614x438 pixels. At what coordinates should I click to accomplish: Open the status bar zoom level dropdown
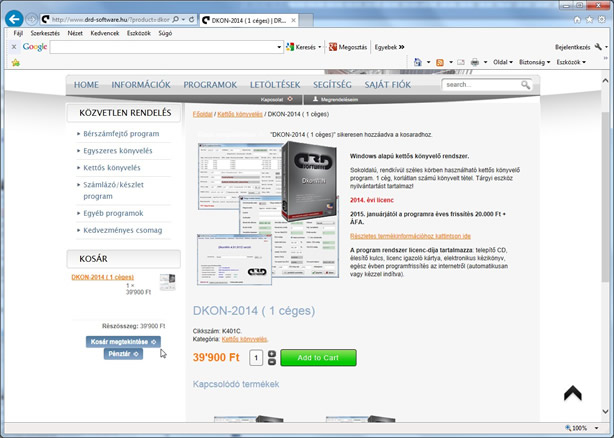(x=596, y=428)
